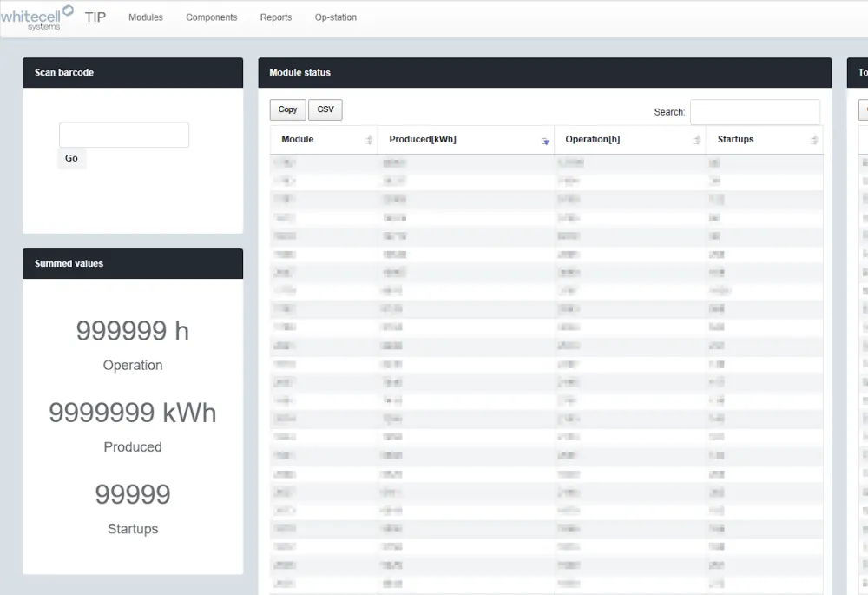Click the whitecell systems logo
The image size is (868, 595).
coord(36,17)
